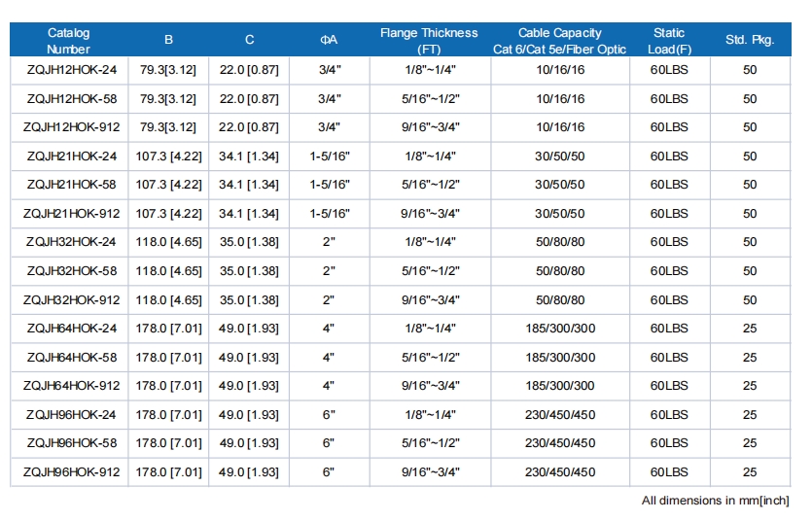This screenshot has width=812, height=521.
Task: Click the B value for ZQJH21HOK-24
Action: pyautogui.click(x=169, y=156)
